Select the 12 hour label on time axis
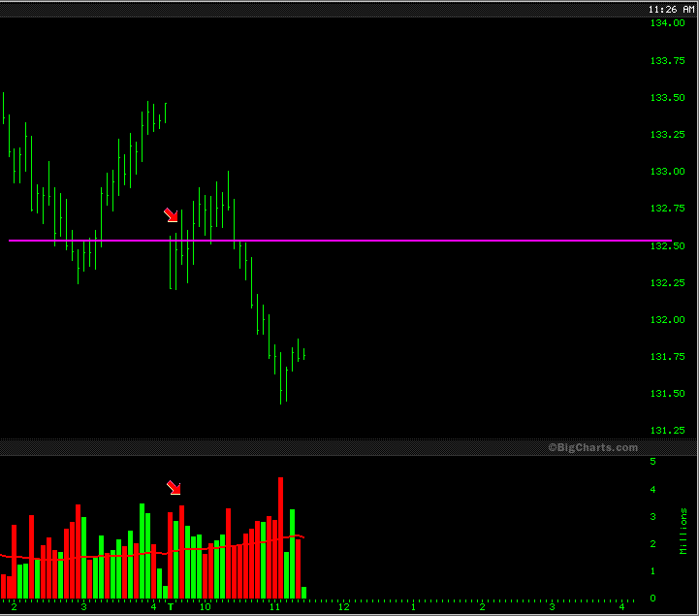 [344, 607]
